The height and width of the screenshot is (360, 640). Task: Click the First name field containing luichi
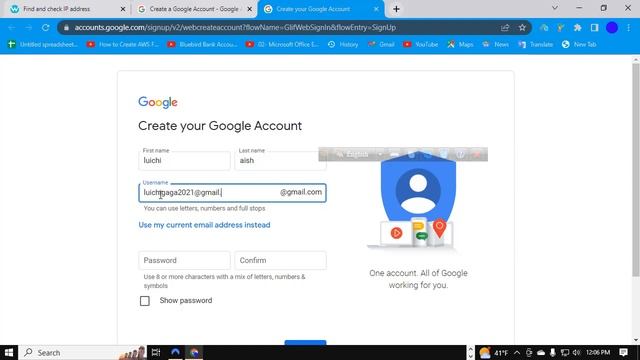point(184,160)
